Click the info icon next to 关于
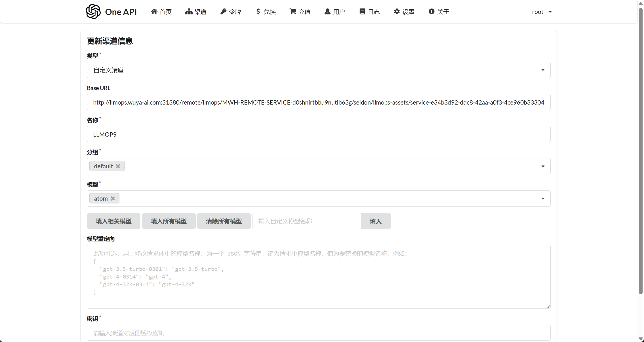The image size is (644, 342). (x=431, y=12)
